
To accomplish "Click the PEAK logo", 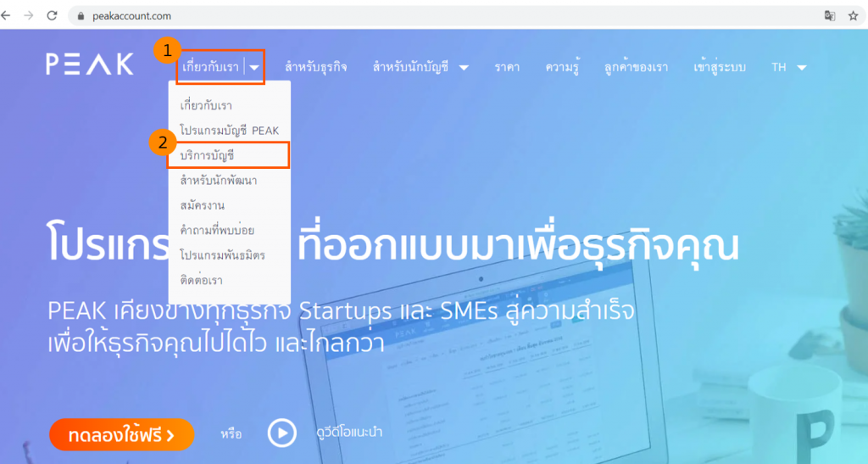I will tap(90, 64).
